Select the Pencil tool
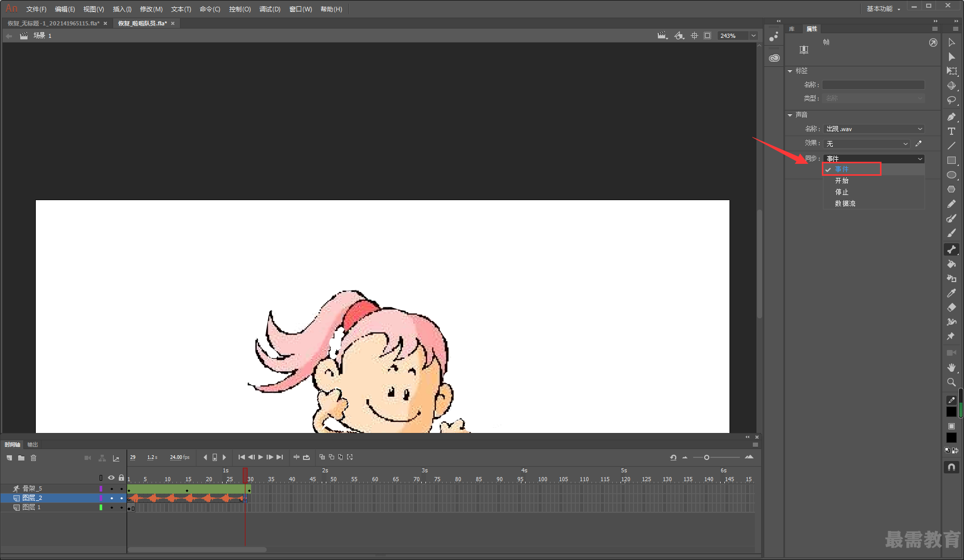 pyautogui.click(x=951, y=204)
